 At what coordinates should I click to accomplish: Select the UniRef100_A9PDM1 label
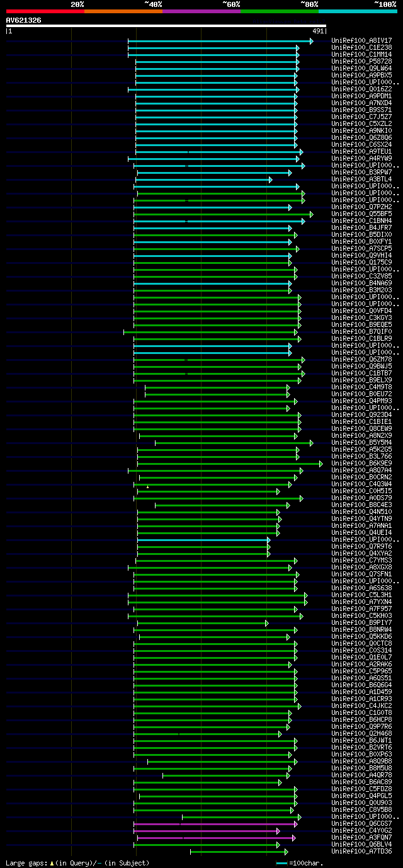[361, 96]
